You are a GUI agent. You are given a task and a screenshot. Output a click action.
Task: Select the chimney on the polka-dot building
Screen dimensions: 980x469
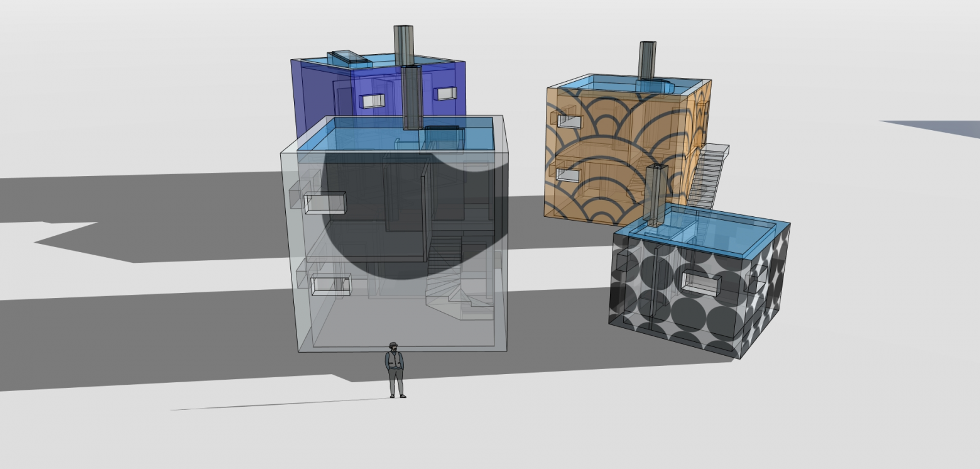tap(655, 195)
